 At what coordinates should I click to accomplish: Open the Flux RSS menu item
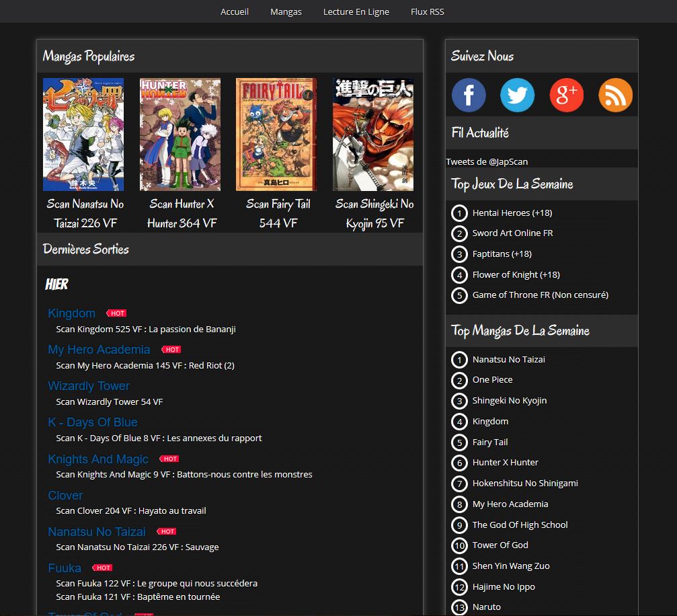click(x=428, y=11)
